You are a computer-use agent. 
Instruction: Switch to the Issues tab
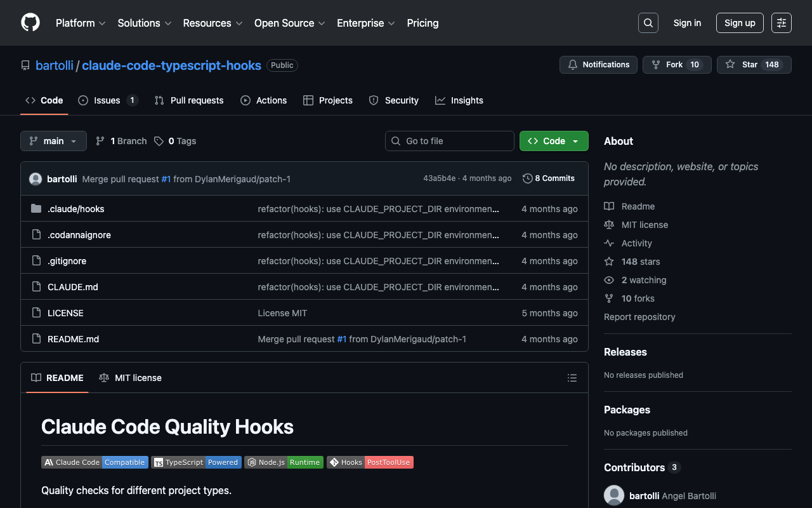(108, 100)
